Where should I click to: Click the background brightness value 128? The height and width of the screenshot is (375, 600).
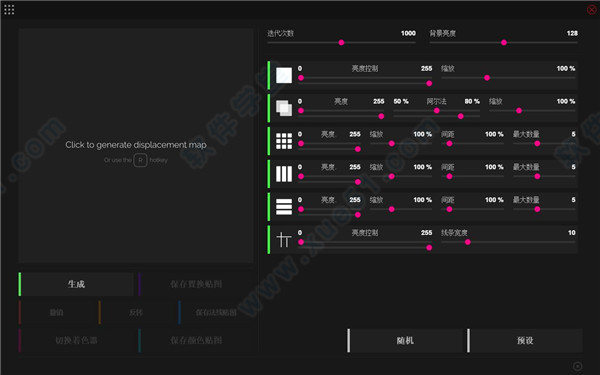(572, 33)
